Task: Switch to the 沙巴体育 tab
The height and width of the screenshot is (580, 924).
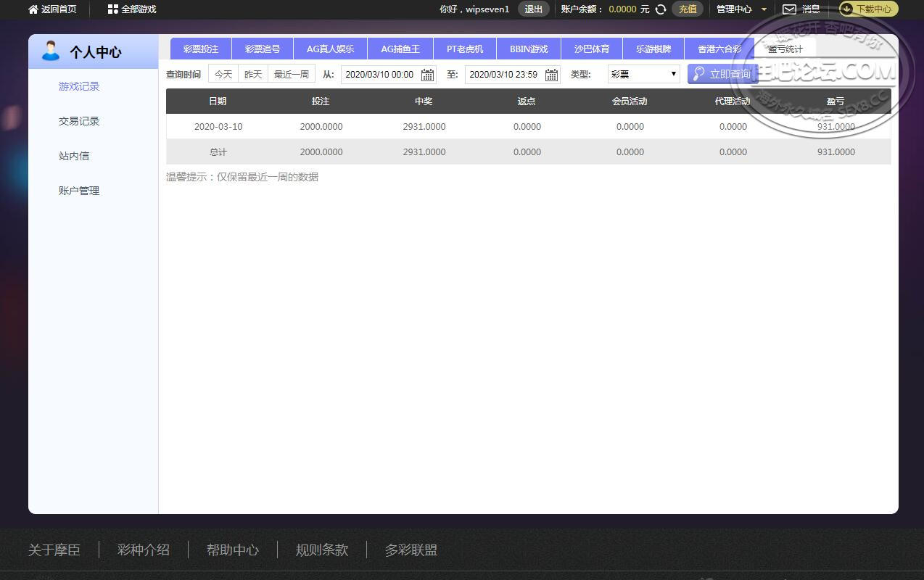Action: click(x=592, y=49)
